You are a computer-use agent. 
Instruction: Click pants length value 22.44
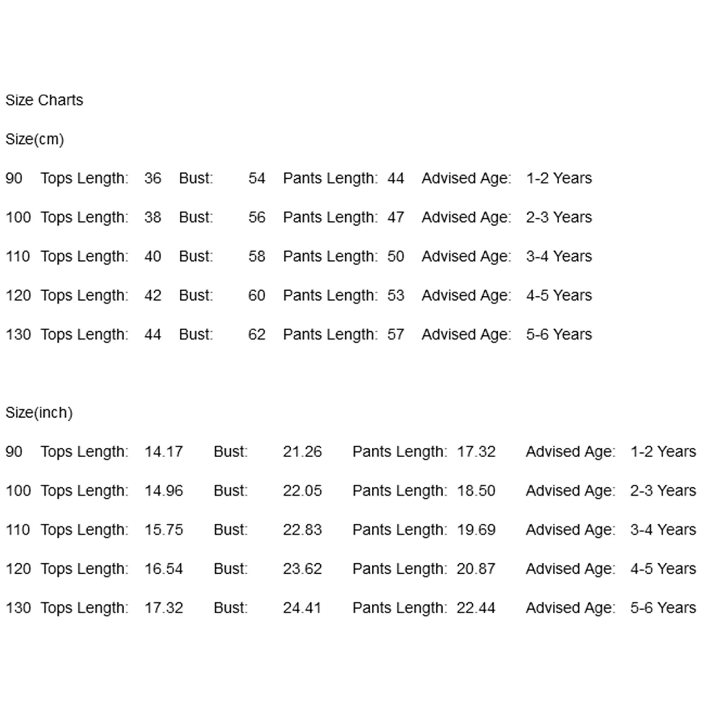[476, 608]
